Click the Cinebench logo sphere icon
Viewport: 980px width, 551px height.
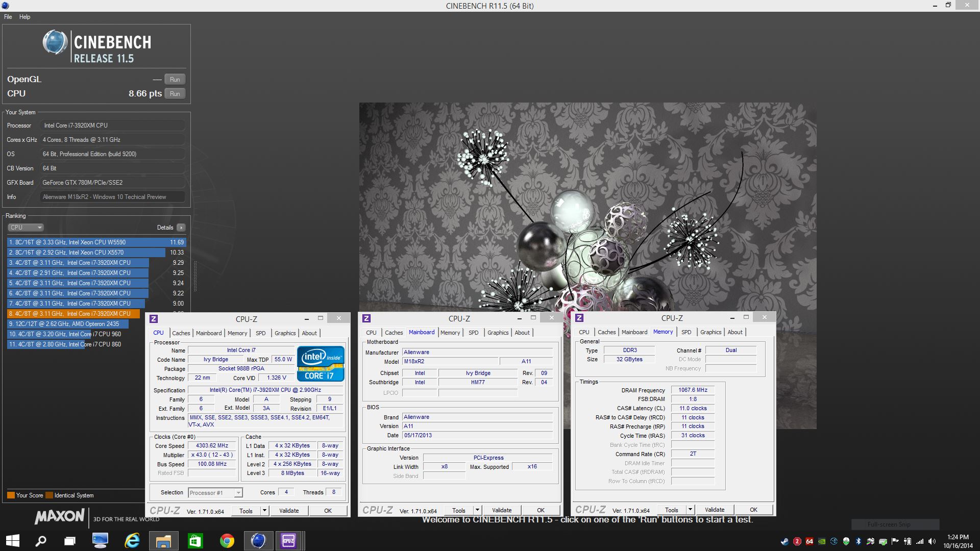click(x=55, y=42)
